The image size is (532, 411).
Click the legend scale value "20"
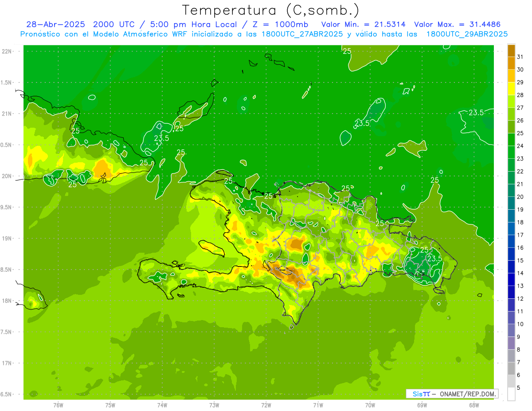click(520, 197)
